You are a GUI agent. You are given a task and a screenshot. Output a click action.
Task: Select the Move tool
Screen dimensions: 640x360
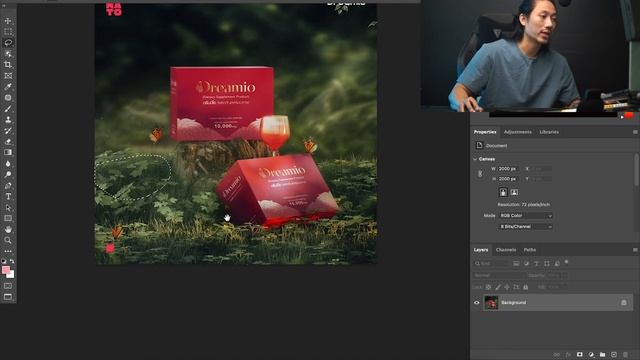pyautogui.click(x=8, y=21)
